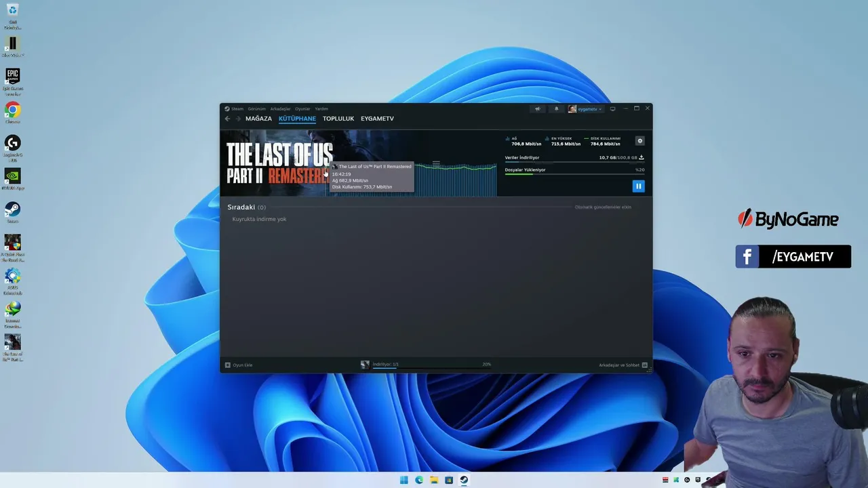Screen dimensions: 868x488
Task: Open the TOPLULUK tab
Action: pyautogui.click(x=338, y=119)
